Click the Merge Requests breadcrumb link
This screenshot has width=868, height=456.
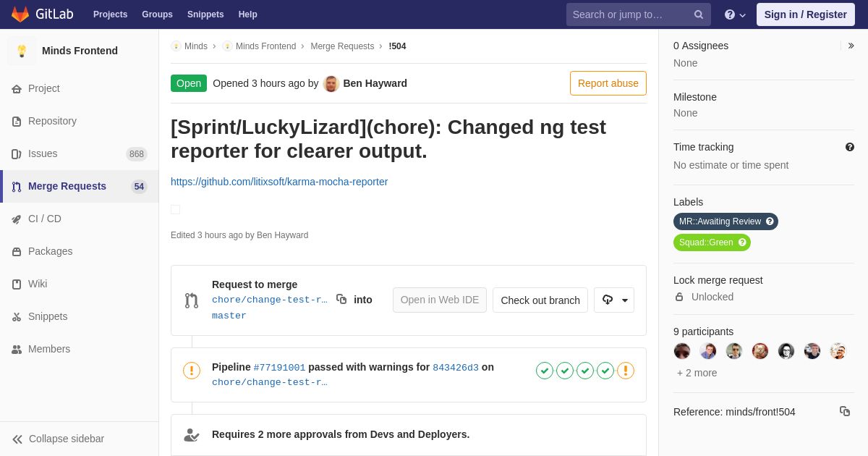click(342, 46)
